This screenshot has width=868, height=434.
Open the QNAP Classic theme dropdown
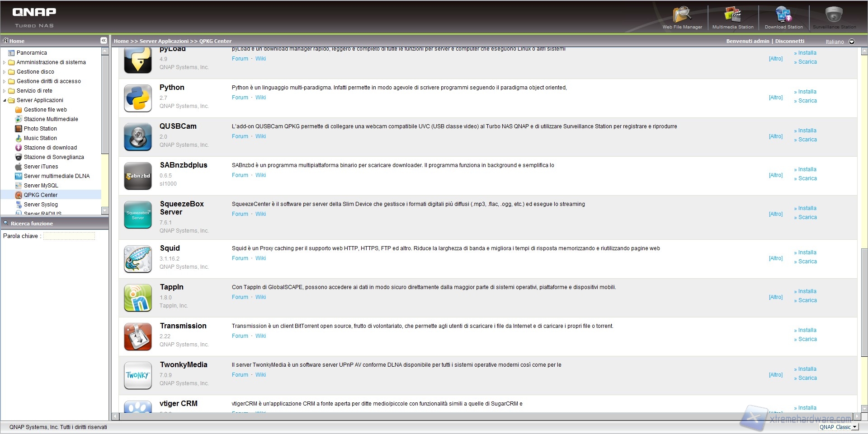point(854,427)
